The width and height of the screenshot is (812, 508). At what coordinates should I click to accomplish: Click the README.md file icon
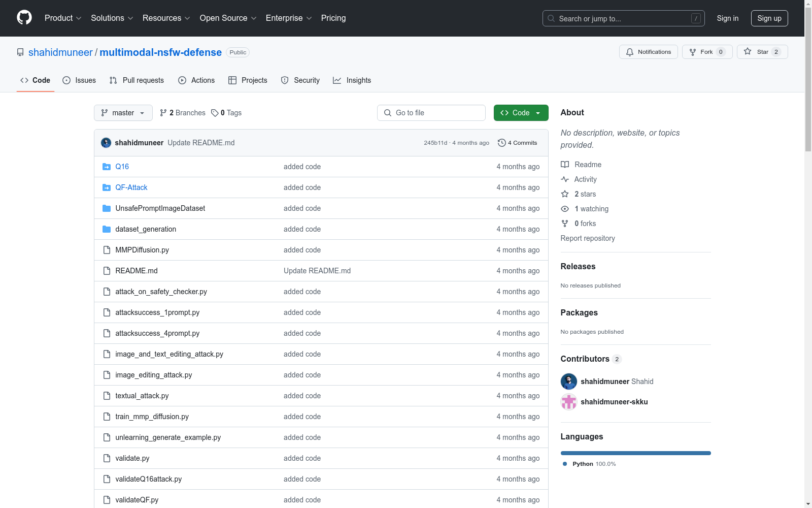(107, 271)
